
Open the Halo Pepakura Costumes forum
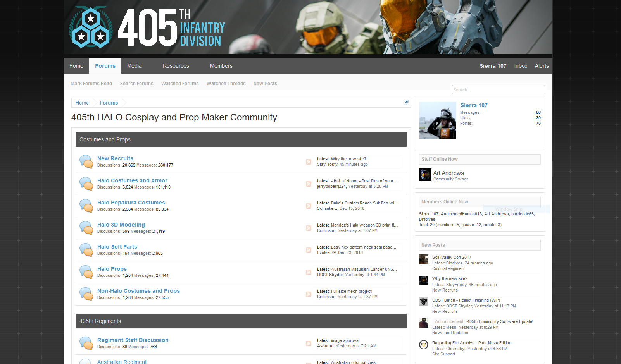coord(131,203)
